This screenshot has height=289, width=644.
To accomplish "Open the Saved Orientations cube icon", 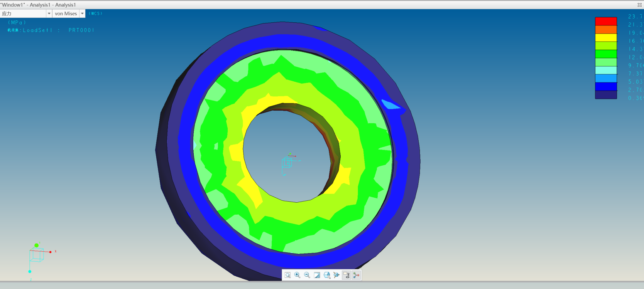I will pyautogui.click(x=327, y=275).
